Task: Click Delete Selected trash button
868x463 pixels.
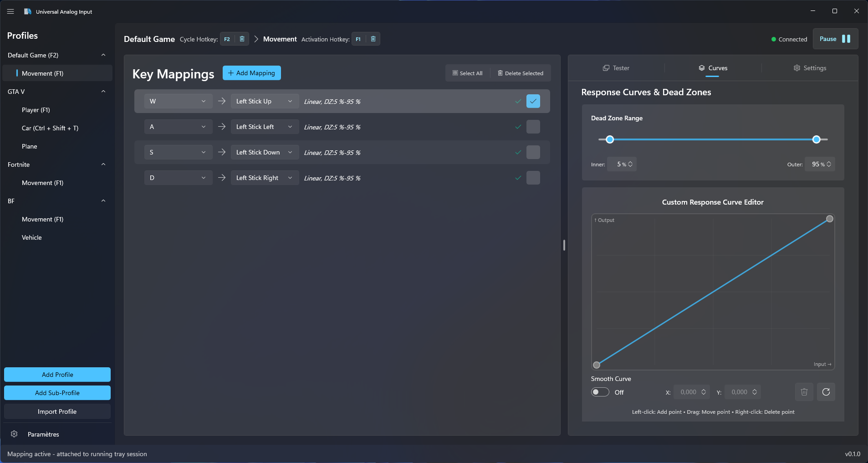Action: (520, 73)
